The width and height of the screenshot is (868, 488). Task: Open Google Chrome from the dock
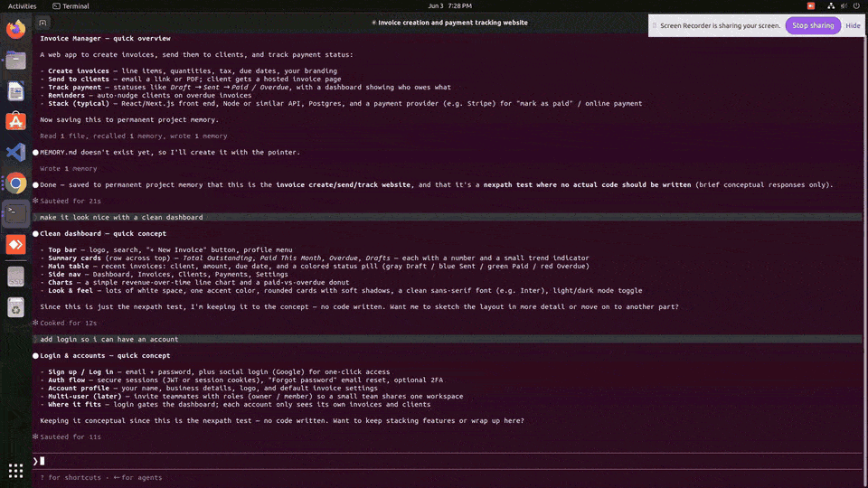point(15,183)
